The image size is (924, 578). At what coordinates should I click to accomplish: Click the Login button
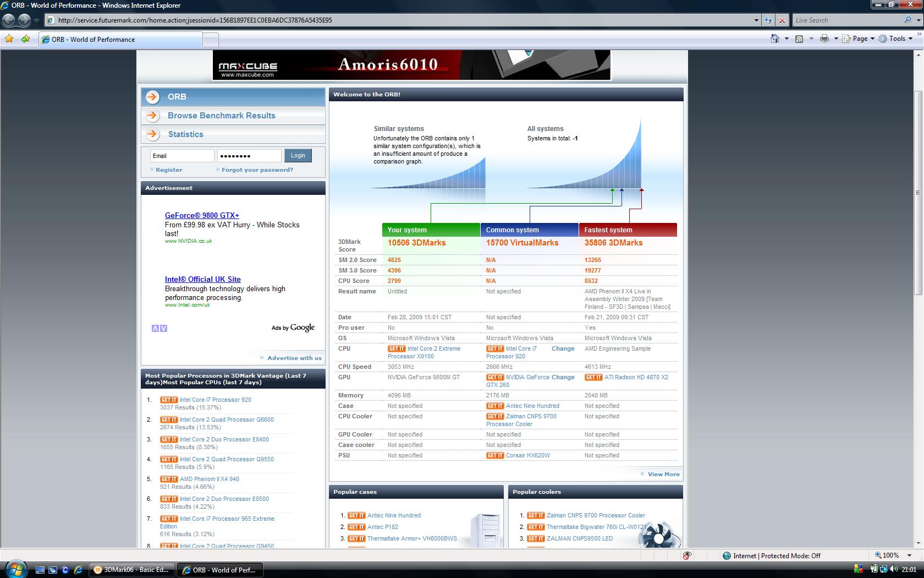tap(298, 156)
